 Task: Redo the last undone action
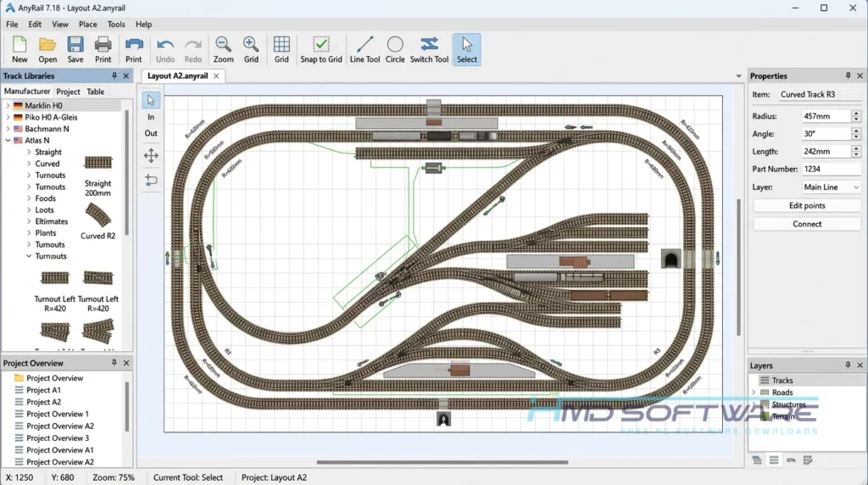[192, 50]
